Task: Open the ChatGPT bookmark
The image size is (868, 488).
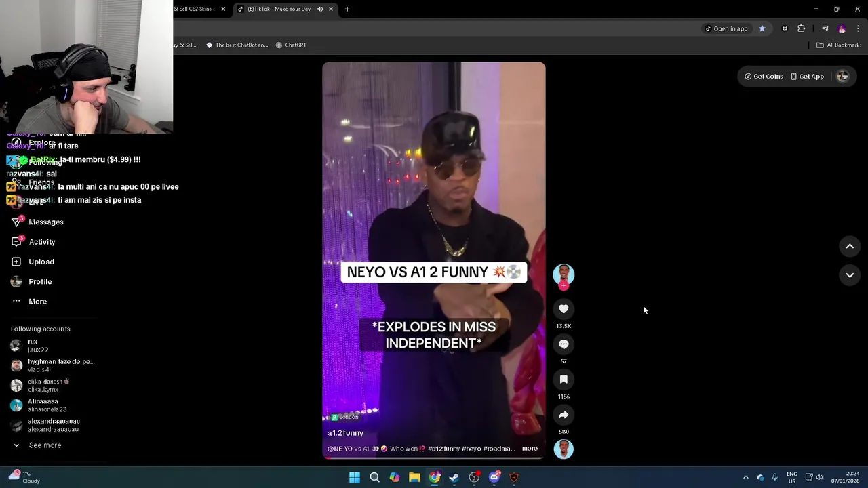Action: tap(291, 45)
